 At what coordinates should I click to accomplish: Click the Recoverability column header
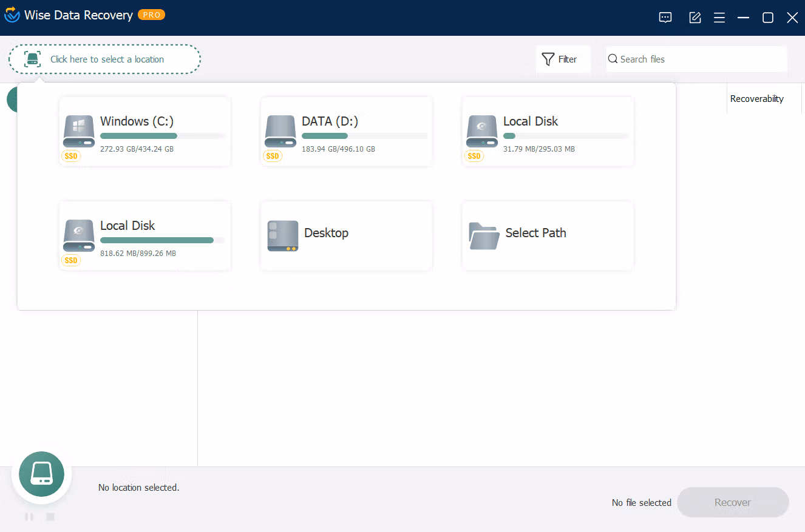click(756, 99)
